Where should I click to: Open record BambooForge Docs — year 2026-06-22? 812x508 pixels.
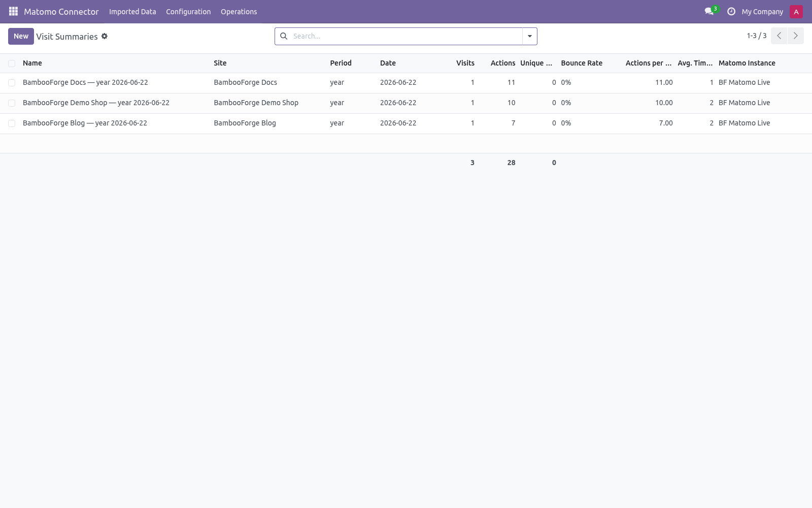85,82
